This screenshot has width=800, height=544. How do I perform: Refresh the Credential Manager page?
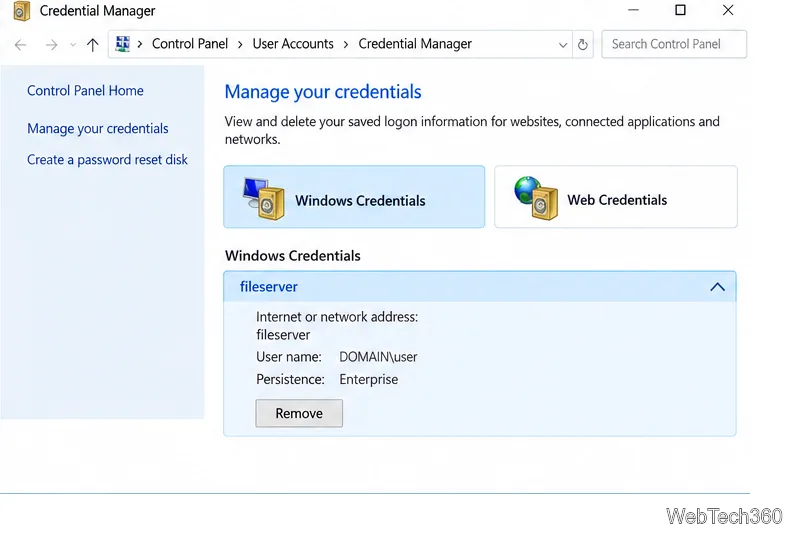[x=583, y=44]
